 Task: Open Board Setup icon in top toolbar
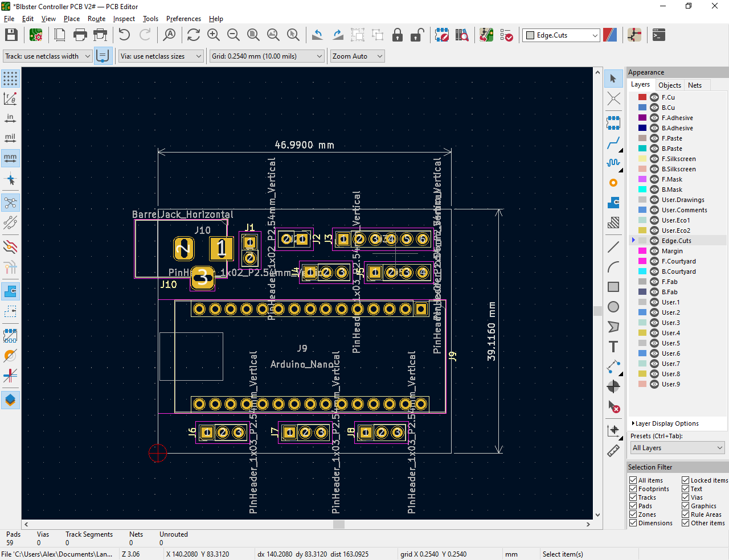[36, 35]
